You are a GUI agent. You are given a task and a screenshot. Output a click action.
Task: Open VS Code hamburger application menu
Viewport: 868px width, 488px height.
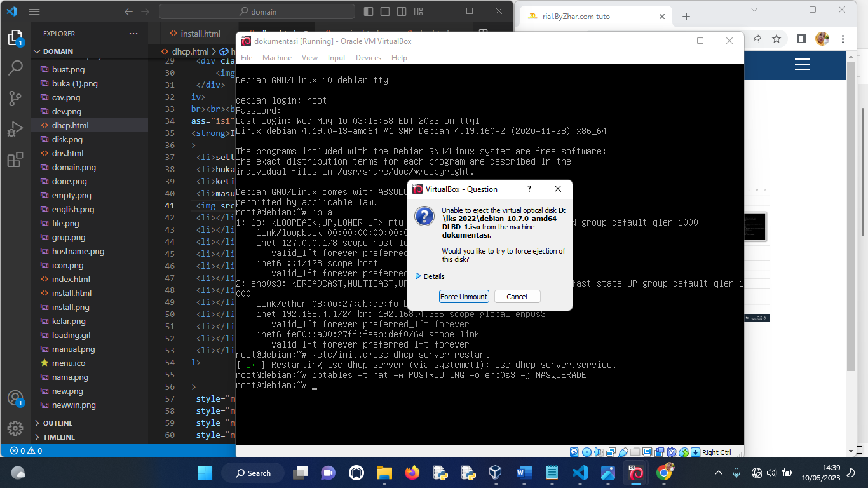[34, 11]
